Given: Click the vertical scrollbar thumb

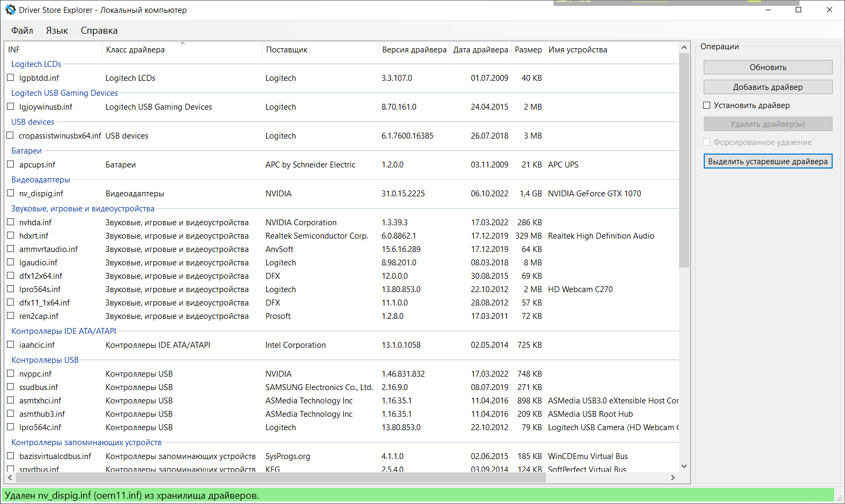Looking at the screenshot, I should coord(684,160).
